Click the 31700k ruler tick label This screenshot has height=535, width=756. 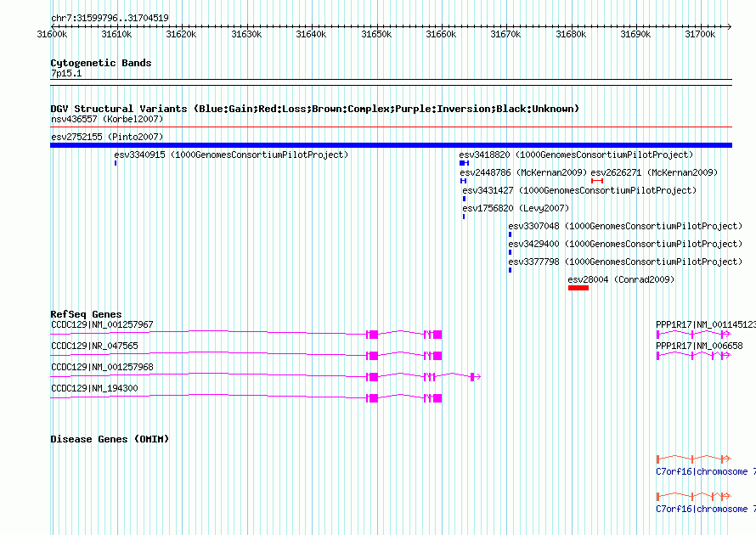click(700, 34)
